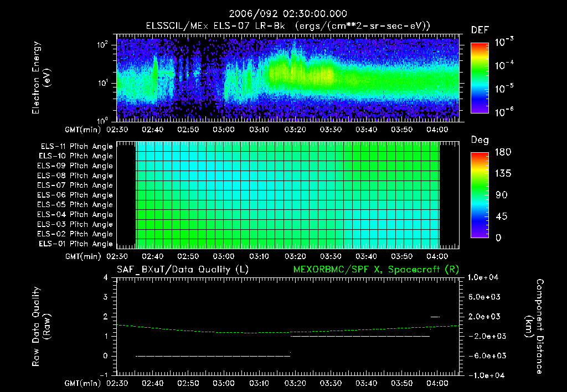Click the green MEXORBMC/SPF X, Spacecraft (R) legend

pos(376,270)
